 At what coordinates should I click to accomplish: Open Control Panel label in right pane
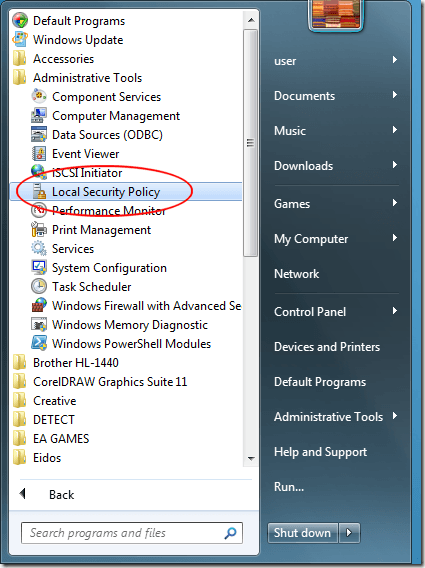click(x=310, y=312)
